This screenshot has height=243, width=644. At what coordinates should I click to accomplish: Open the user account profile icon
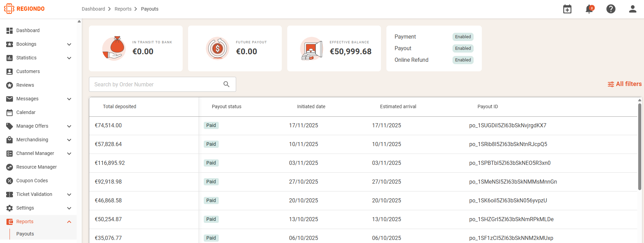point(633,9)
